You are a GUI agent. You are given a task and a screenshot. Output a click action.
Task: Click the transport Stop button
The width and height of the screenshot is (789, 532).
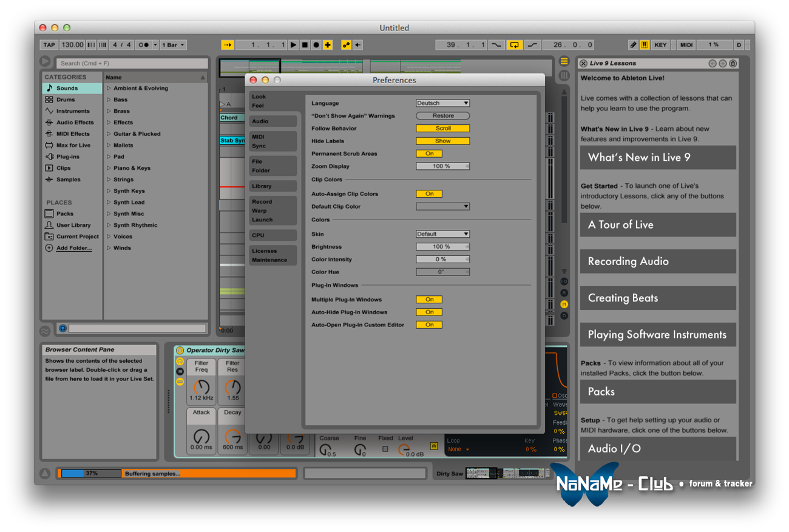tap(305, 45)
